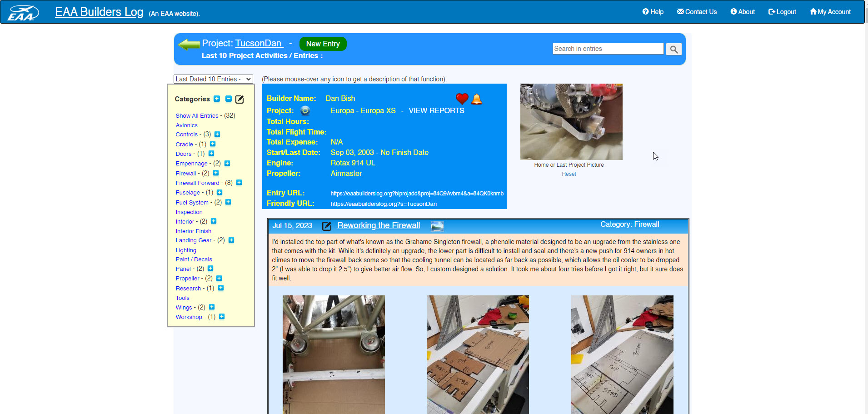
Task: Open the picture icon on the Firewall entry header
Action: coord(437,226)
